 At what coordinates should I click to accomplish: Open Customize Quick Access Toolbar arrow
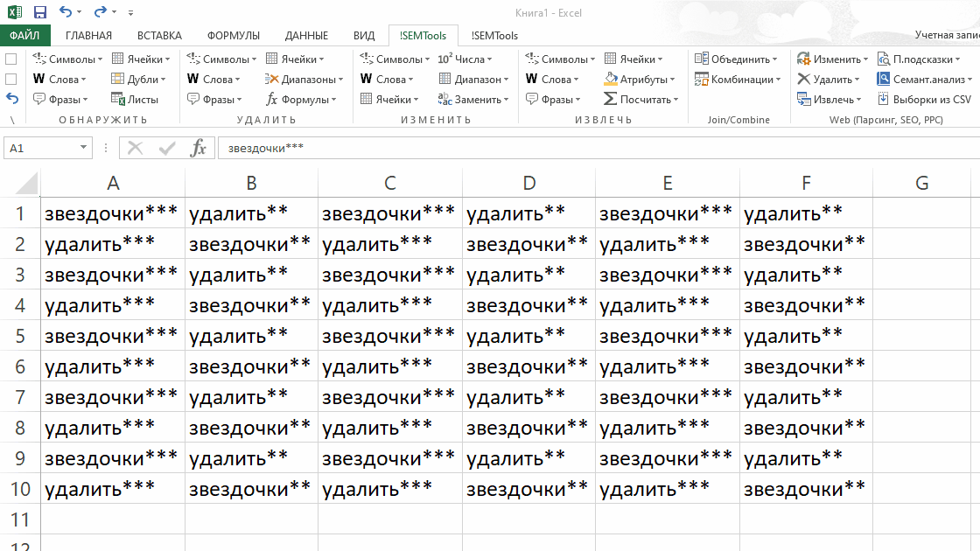click(130, 12)
